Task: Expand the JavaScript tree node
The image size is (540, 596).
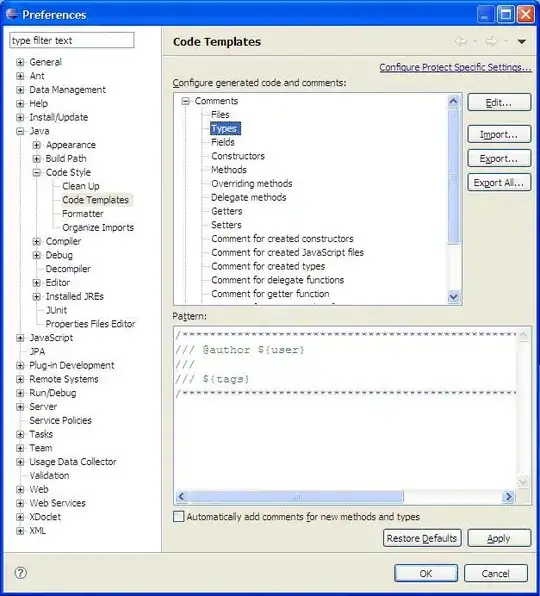Action: 20,338
